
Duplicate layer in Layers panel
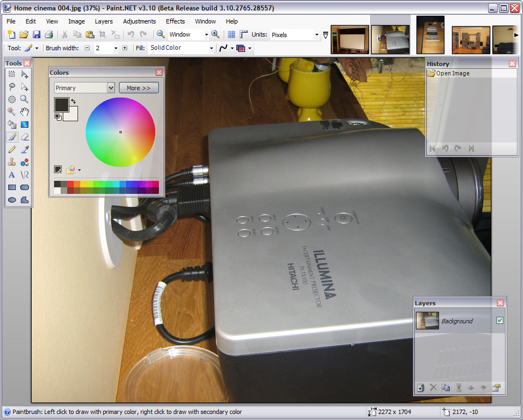pos(445,388)
